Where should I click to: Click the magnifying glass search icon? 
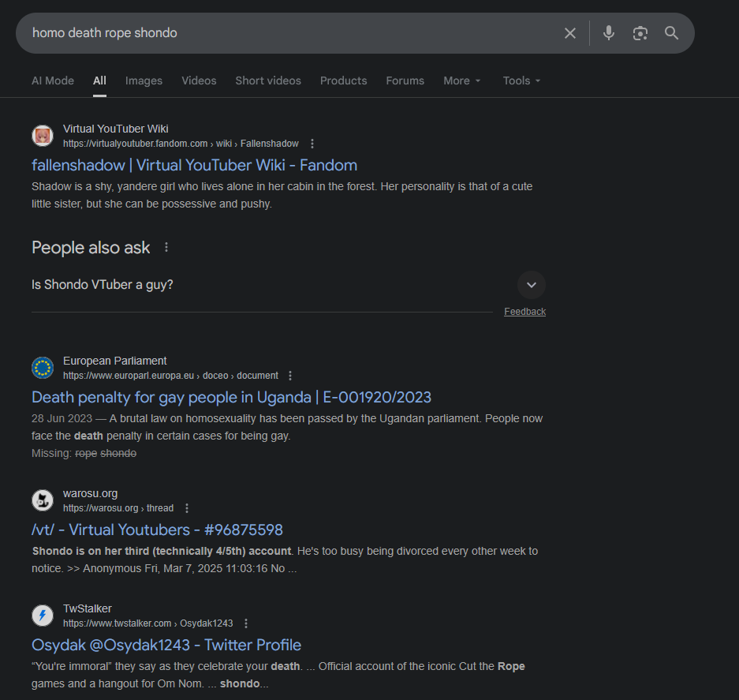tap(671, 33)
